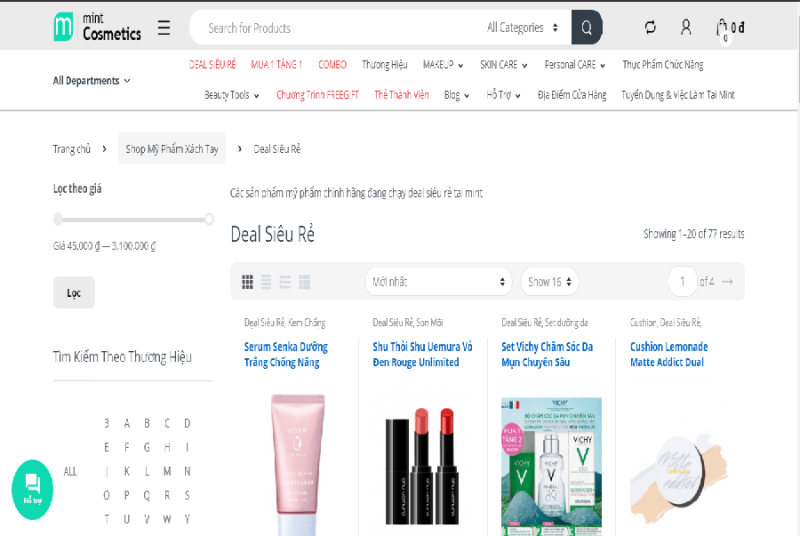
Task: Open Tuyển Dụng & Việc Làm Tại Mint
Action: pyautogui.click(x=678, y=95)
